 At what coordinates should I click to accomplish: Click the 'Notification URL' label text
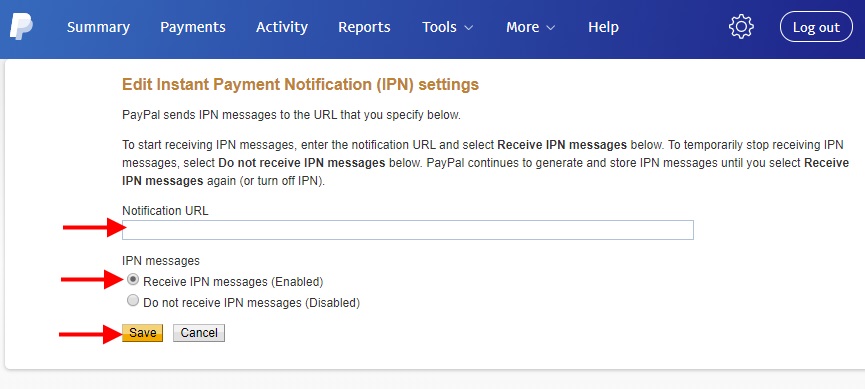(165, 211)
